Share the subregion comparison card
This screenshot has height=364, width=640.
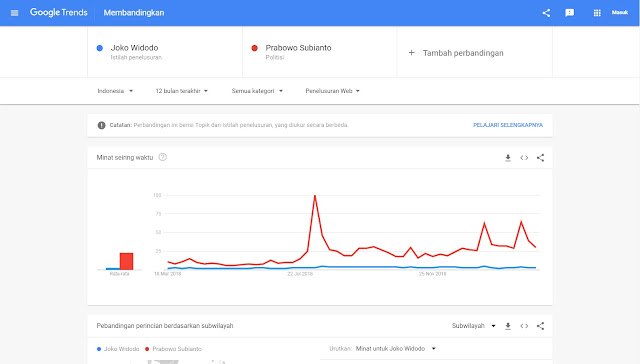tap(540, 326)
